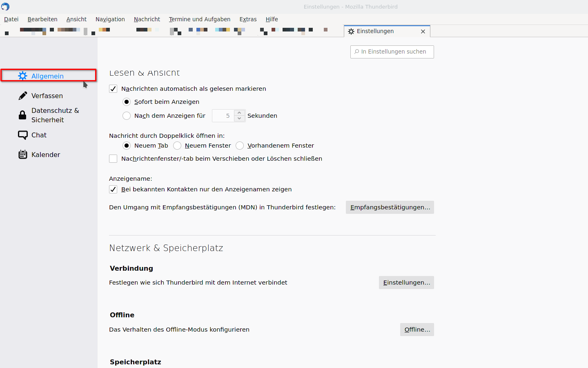Click the Kalender calendar icon
The width and height of the screenshot is (588, 368).
[23, 155]
